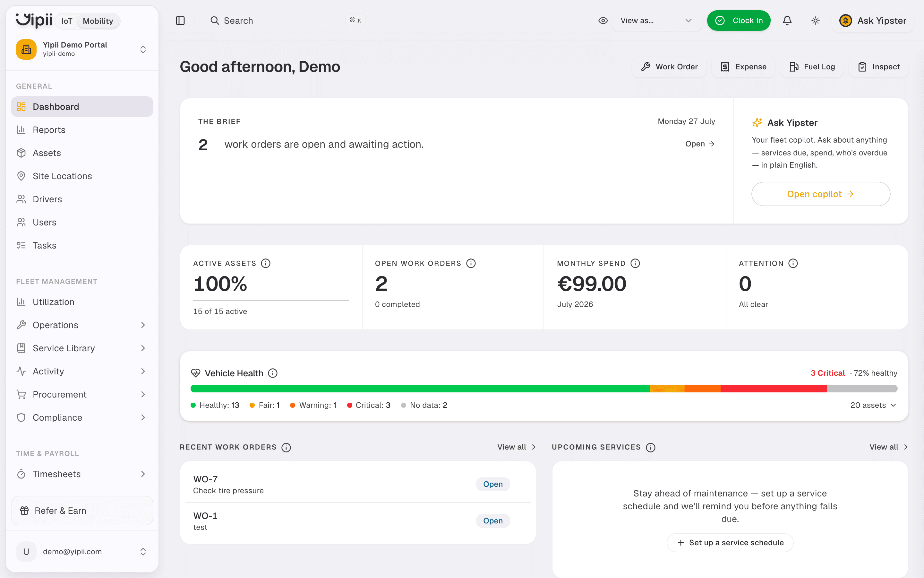Click the green healthy bar segment
The image size is (924, 578).
(420, 389)
